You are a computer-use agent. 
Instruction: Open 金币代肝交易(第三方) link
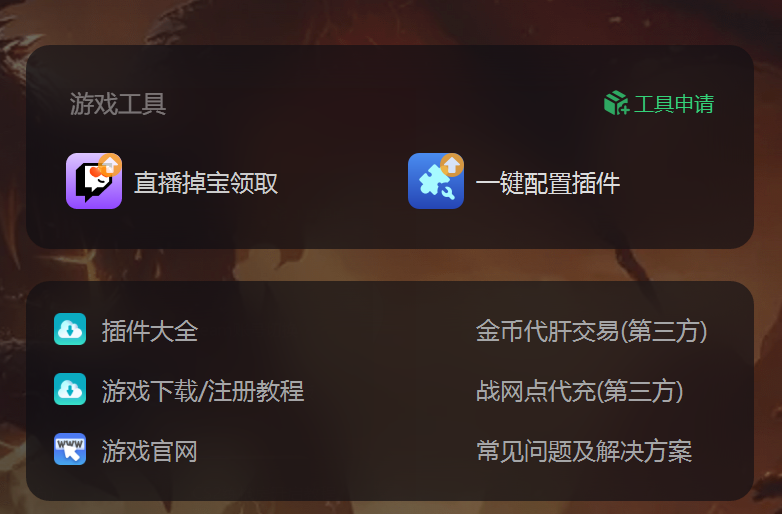(x=591, y=331)
